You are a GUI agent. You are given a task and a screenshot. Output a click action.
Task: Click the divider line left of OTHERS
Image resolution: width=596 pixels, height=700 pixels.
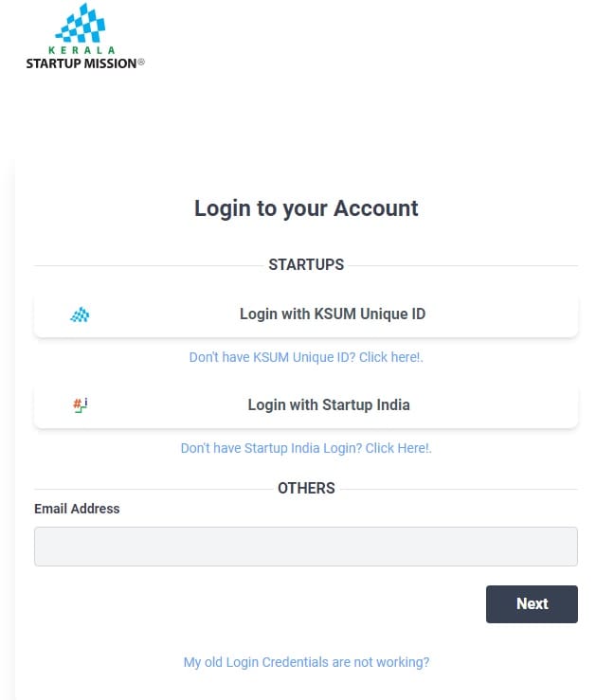152,489
